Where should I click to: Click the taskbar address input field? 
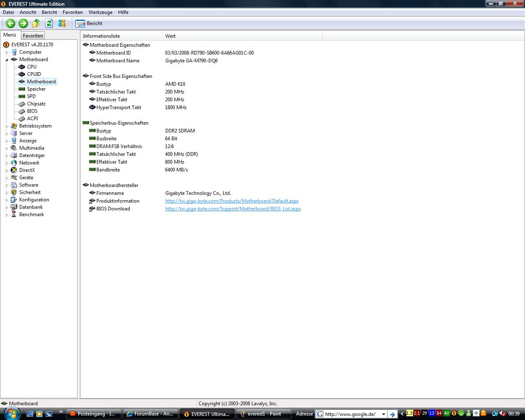coord(352,414)
